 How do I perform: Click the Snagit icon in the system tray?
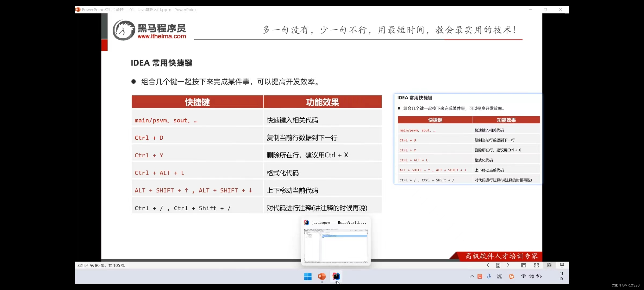[511, 276]
